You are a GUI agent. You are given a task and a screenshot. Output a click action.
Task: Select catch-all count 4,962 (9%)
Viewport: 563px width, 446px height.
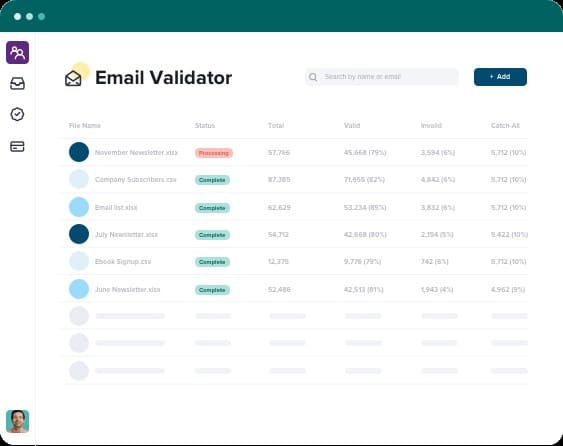tap(508, 289)
